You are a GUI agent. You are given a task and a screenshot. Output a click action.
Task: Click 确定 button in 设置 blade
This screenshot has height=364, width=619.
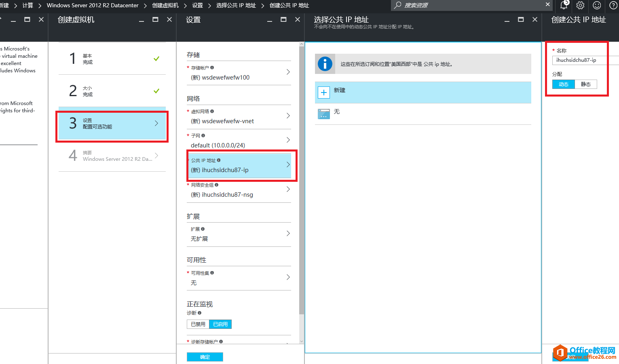[205, 357]
